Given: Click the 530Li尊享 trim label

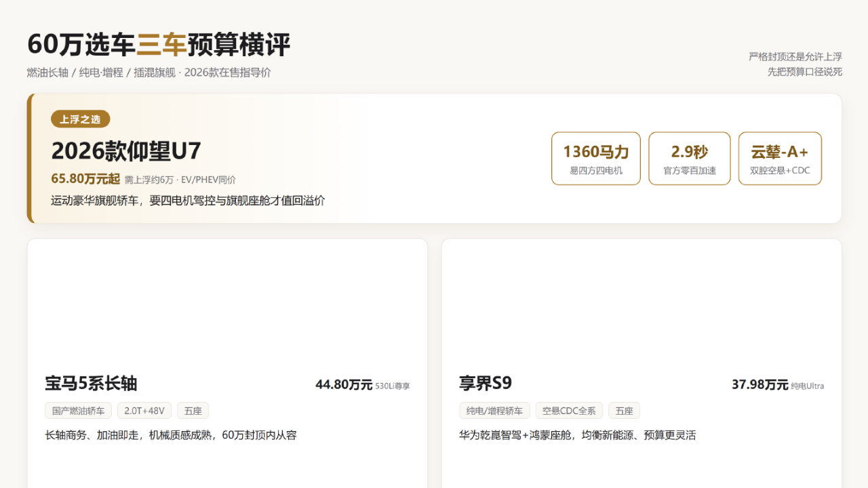Looking at the screenshot, I should click(393, 386).
